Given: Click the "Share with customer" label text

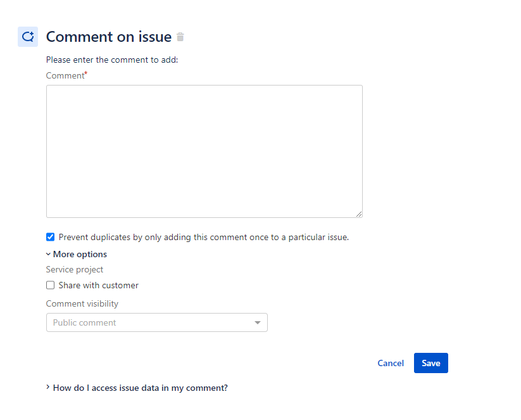Looking at the screenshot, I should [x=98, y=285].
